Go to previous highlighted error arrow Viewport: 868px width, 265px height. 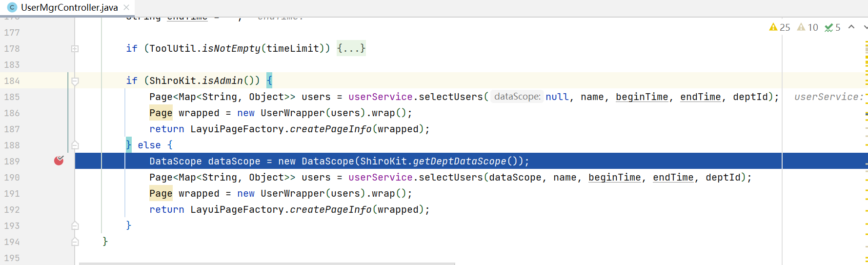pyautogui.click(x=851, y=27)
